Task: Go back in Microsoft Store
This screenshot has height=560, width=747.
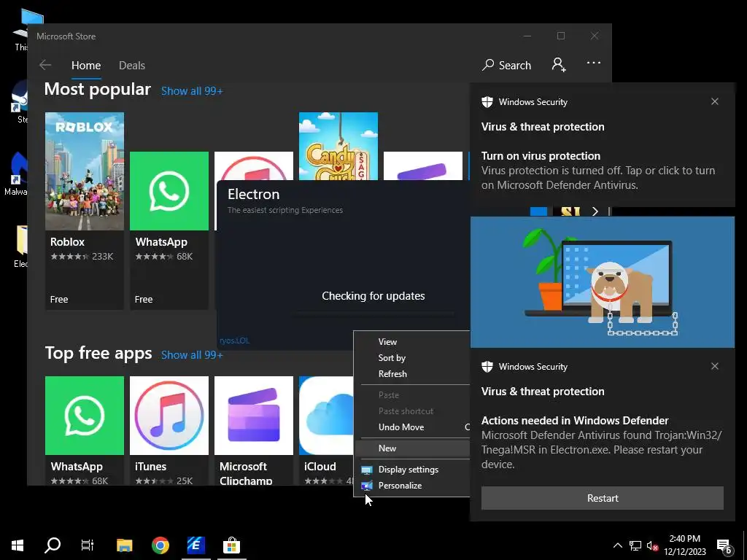Action: pos(45,65)
